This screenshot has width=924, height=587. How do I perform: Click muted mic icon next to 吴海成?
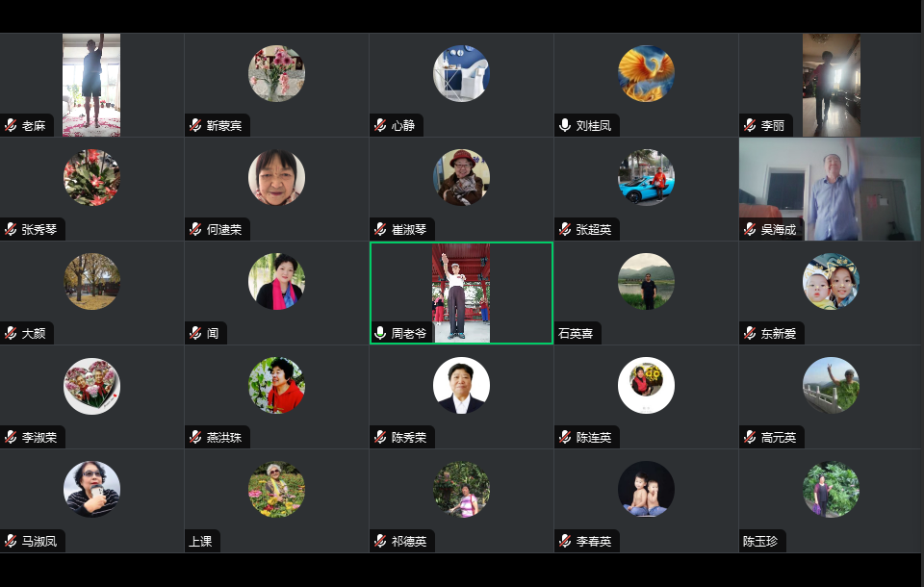[x=750, y=229]
